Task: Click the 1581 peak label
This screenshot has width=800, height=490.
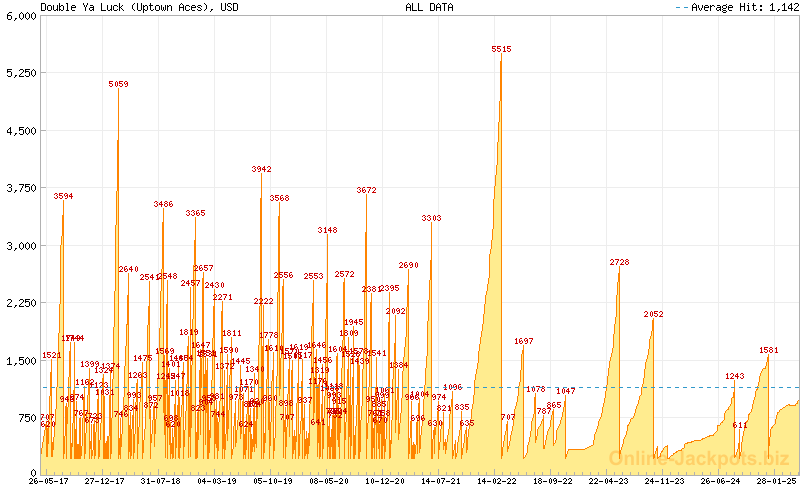Action: (x=768, y=350)
